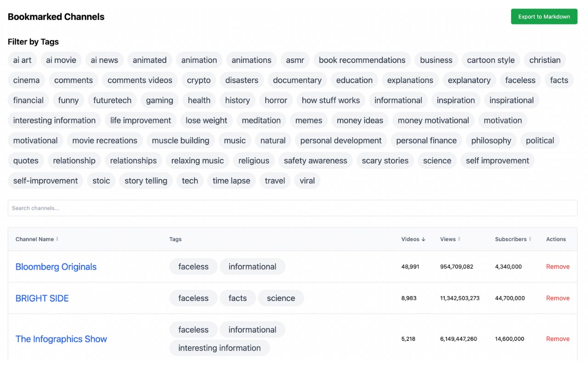Choose hyphenated 'self-improvement' filter tag

click(45, 181)
